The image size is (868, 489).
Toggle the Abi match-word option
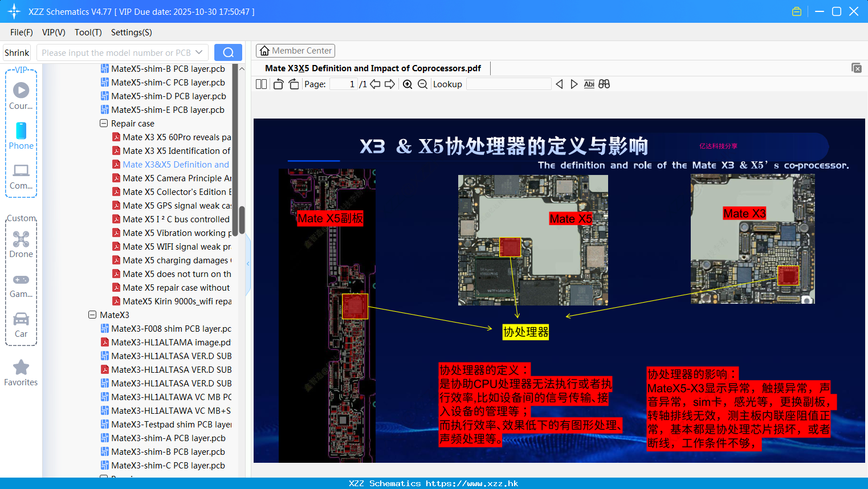click(589, 84)
